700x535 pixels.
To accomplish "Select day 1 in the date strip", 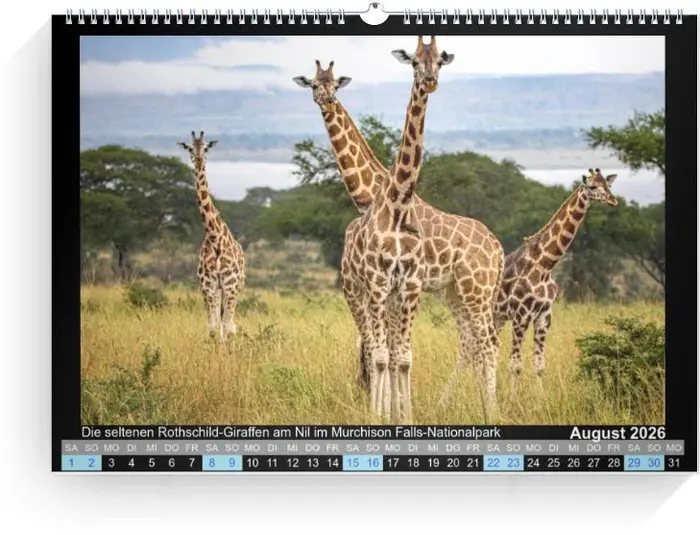I will click(71, 463).
